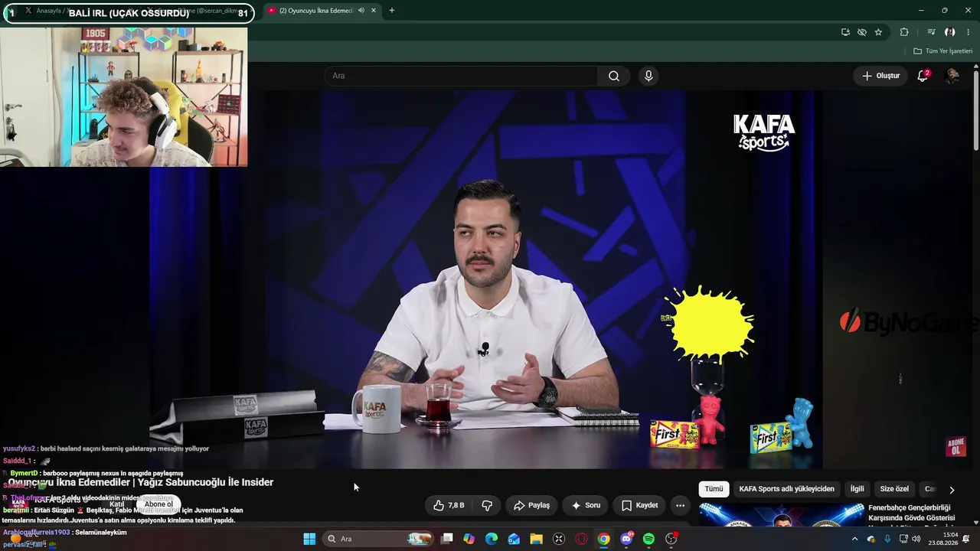Click the video title Oyuncuyu İkna Edemediler
The height and width of the screenshot is (551, 980).
(141, 482)
